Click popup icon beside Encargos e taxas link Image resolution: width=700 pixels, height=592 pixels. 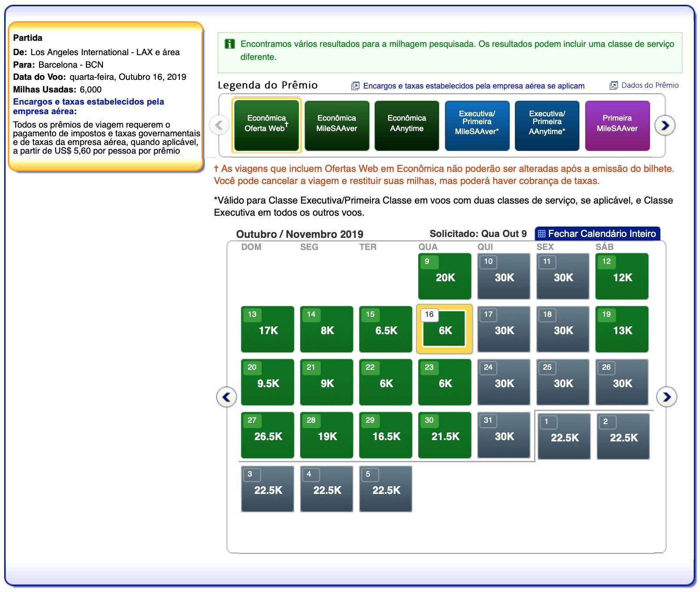(x=355, y=86)
